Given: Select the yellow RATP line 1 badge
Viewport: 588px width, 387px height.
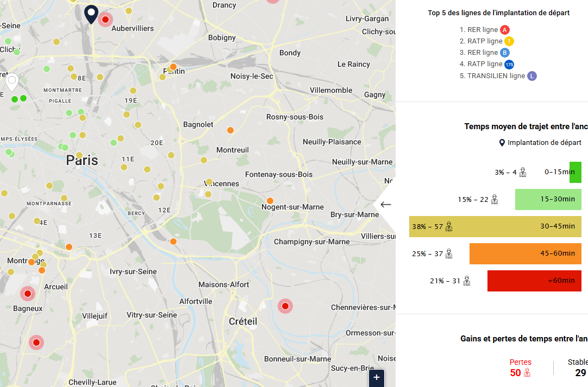Looking at the screenshot, I should (509, 41).
